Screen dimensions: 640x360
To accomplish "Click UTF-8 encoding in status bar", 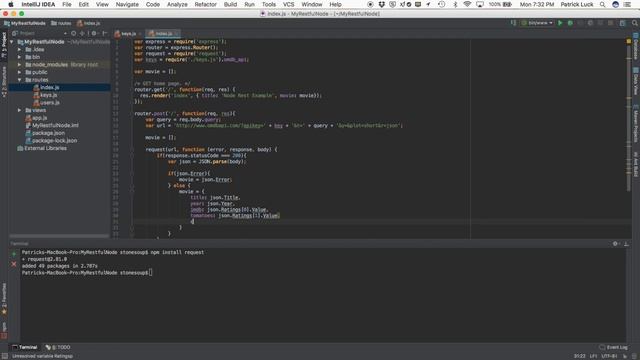I will [x=609, y=356].
